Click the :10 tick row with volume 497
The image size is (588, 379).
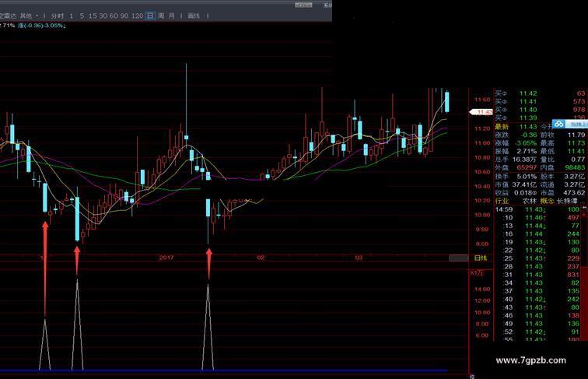pos(538,218)
